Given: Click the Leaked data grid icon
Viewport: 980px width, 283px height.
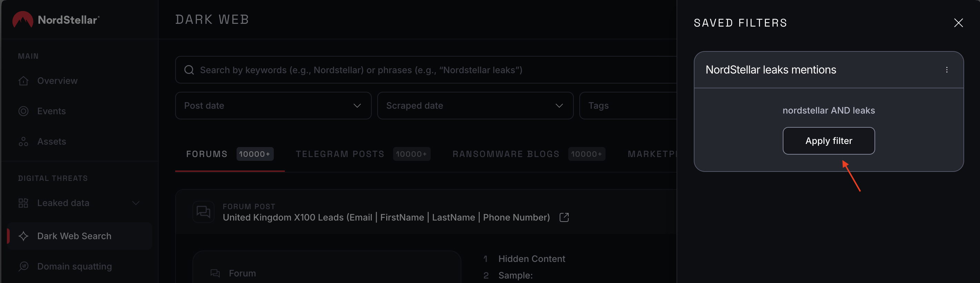Looking at the screenshot, I should pos(23,203).
